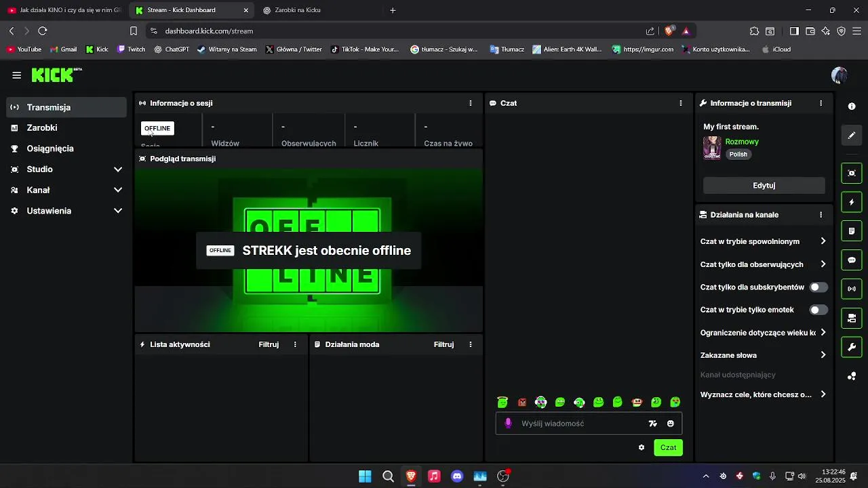
Task: Click the Rozmowy category link
Action: [742, 142]
